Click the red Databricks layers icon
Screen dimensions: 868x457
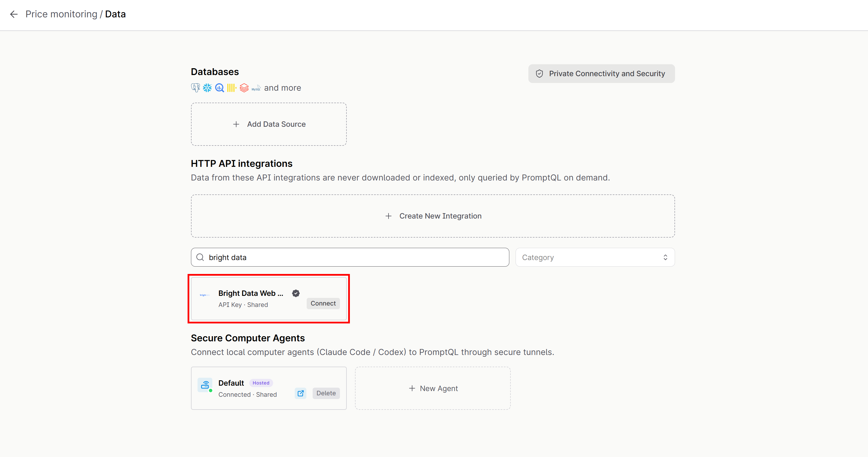244,88
